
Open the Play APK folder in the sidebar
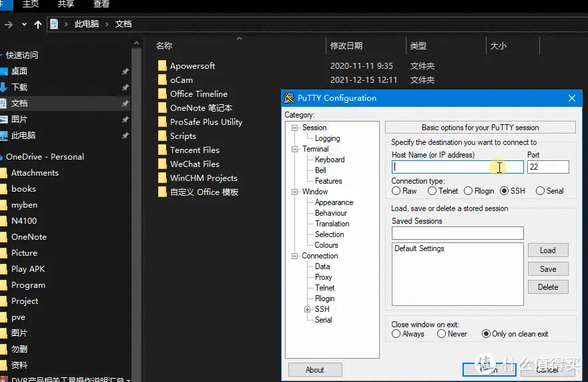point(28,268)
